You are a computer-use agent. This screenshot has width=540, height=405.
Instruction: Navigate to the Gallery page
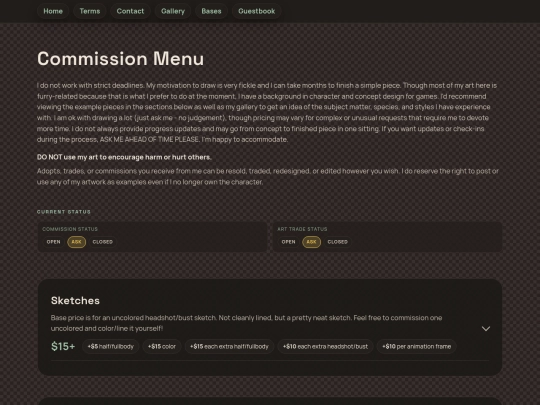pos(173,11)
